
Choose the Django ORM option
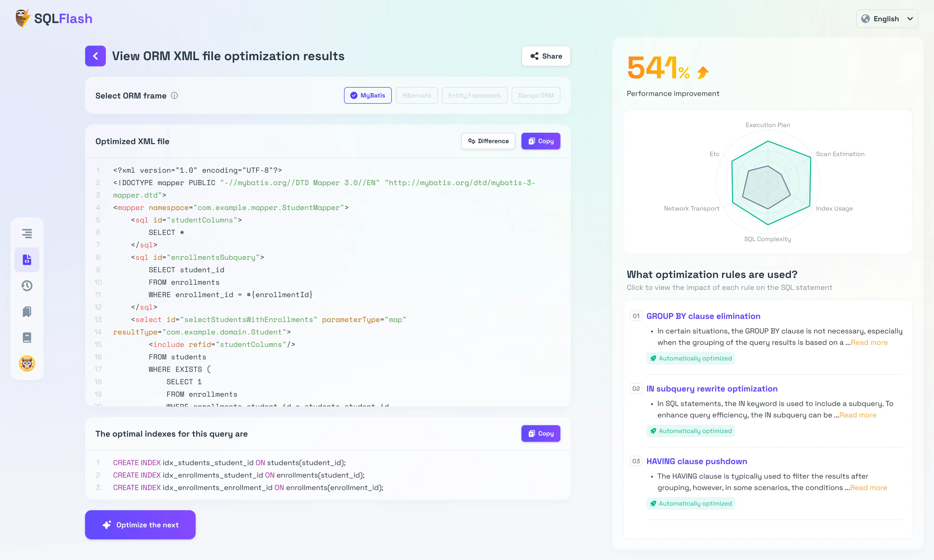pos(535,95)
